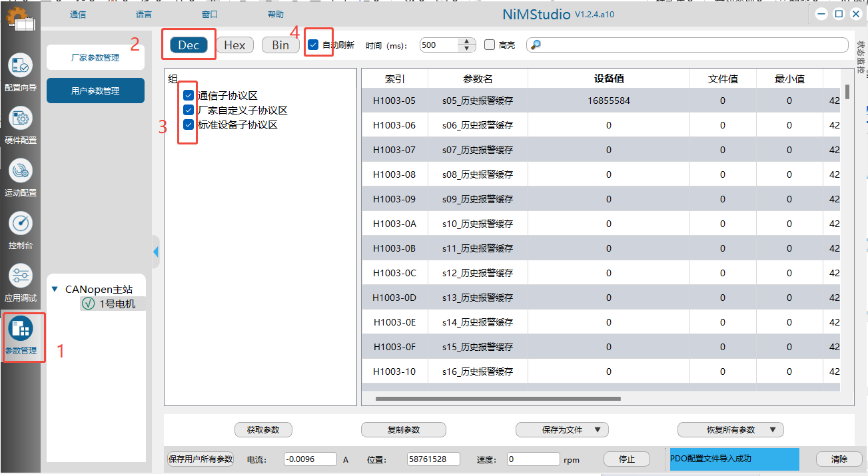Viewport: 868px width, 476px height.
Task: Click the NiMStudio gear logo icon
Action: click(x=20, y=19)
